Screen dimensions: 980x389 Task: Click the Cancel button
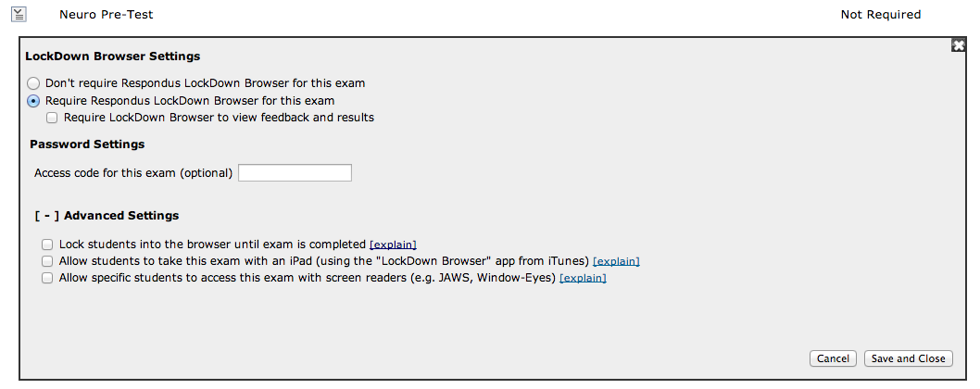coord(833,358)
